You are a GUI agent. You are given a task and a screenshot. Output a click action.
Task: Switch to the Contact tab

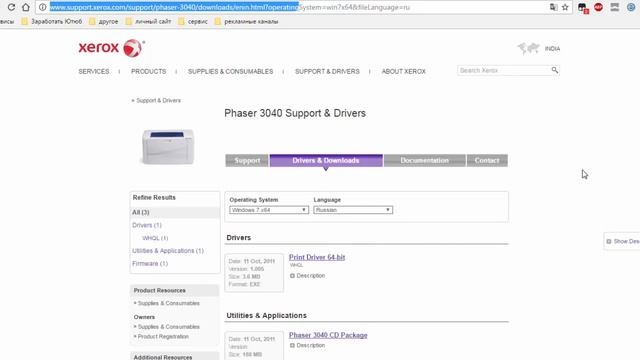pyautogui.click(x=487, y=160)
